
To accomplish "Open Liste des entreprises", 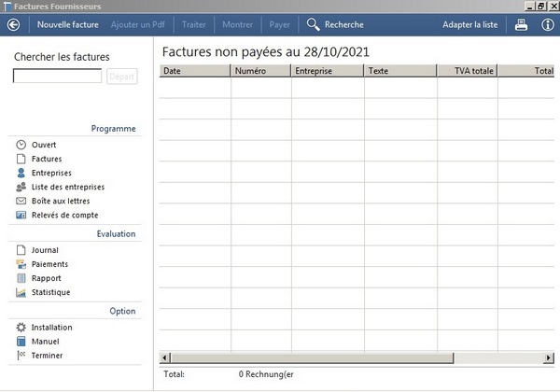I will click(68, 187).
